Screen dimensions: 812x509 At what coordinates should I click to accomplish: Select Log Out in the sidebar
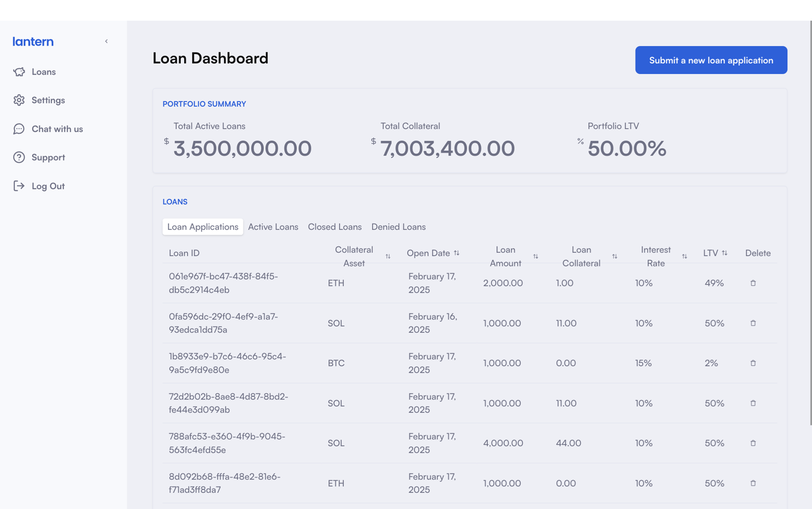(x=48, y=186)
